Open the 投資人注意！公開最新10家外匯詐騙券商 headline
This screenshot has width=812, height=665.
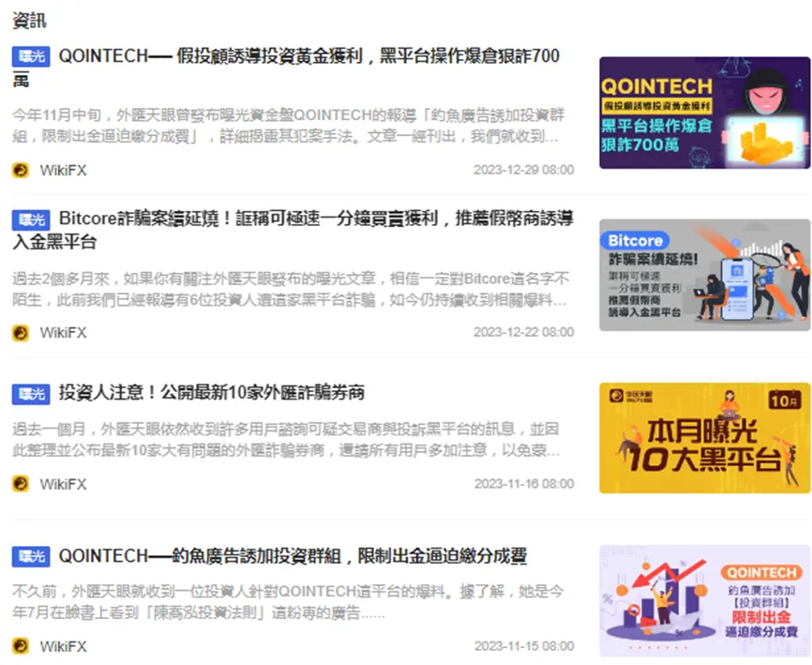[x=212, y=393]
